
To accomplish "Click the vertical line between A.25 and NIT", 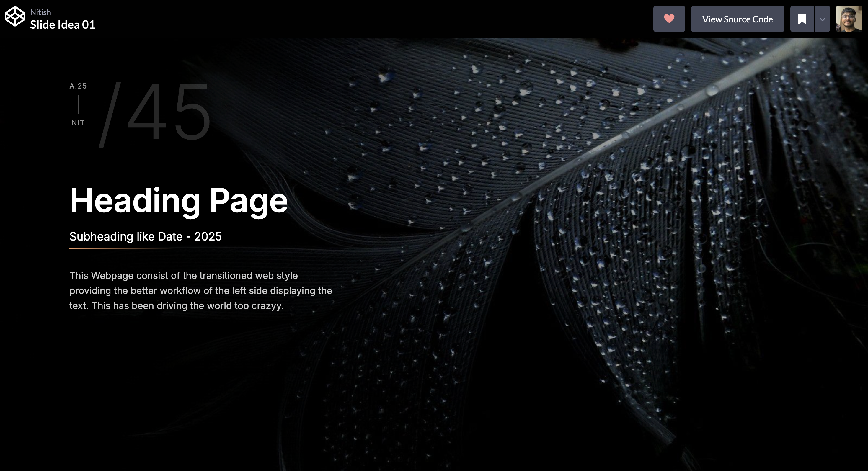I will (x=78, y=104).
